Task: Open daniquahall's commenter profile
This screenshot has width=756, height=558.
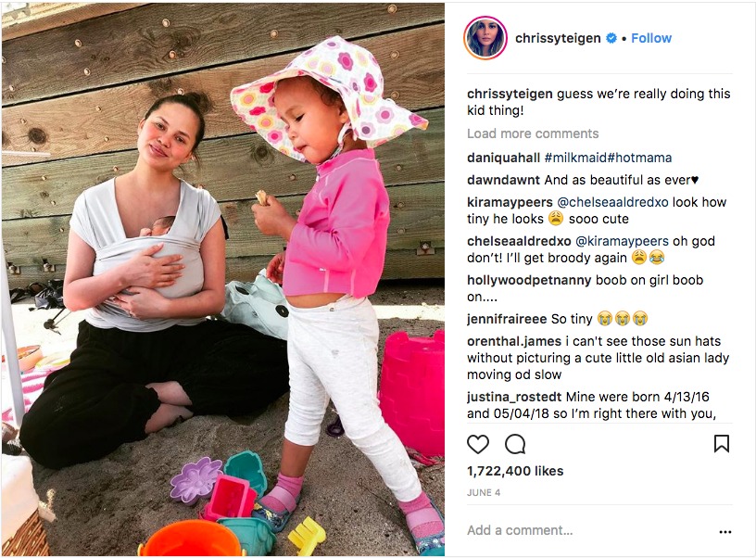Action: 503,158
